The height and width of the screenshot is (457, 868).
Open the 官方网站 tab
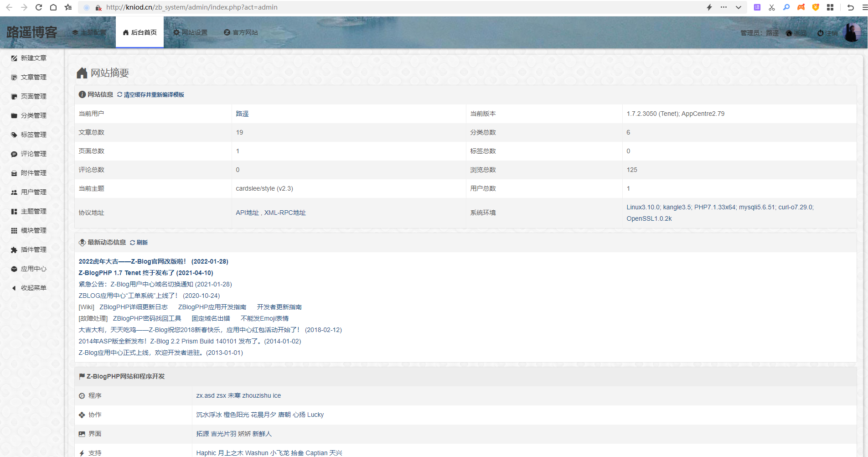241,33
